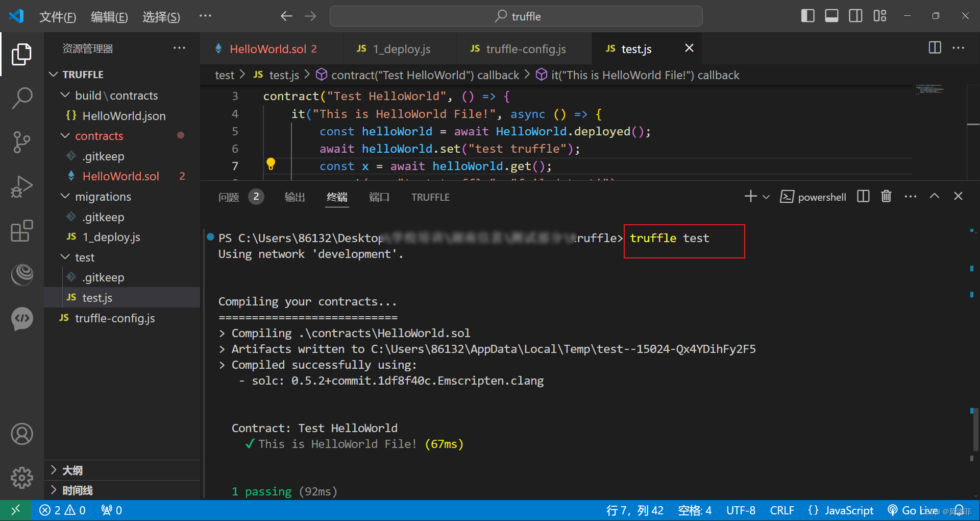Split the terminal panel

pyautogui.click(x=863, y=197)
